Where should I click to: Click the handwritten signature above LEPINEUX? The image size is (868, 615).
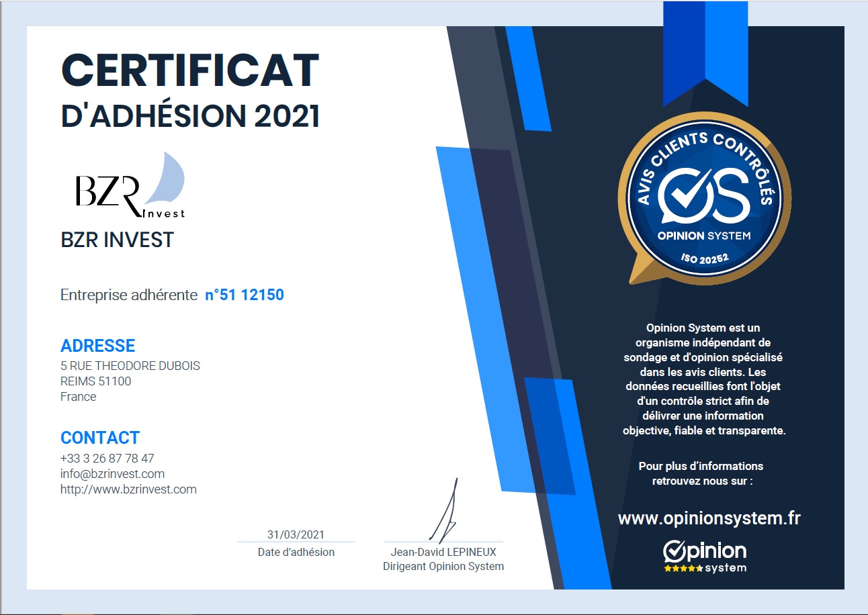click(445, 510)
